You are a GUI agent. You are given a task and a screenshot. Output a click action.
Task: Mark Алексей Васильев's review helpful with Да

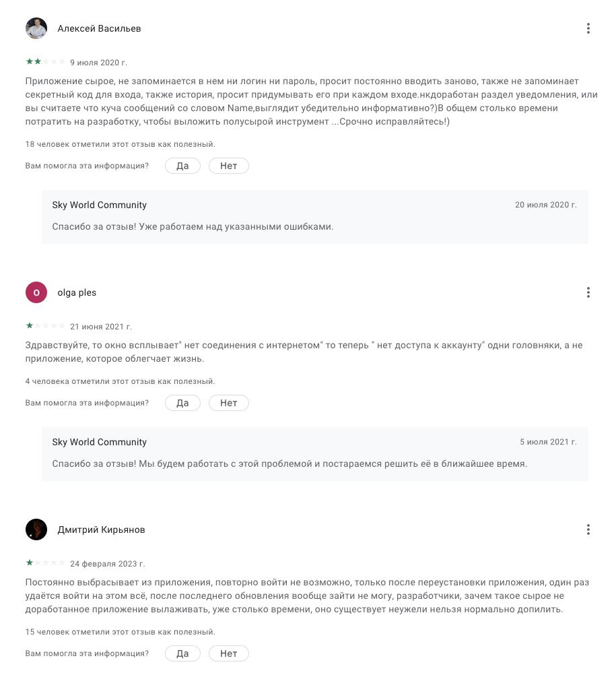tap(182, 166)
